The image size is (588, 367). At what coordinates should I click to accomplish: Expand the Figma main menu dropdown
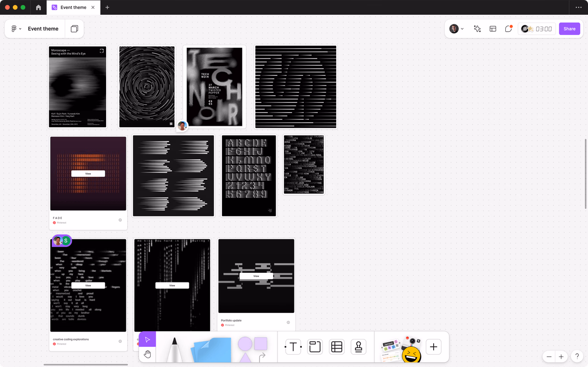click(x=17, y=29)
